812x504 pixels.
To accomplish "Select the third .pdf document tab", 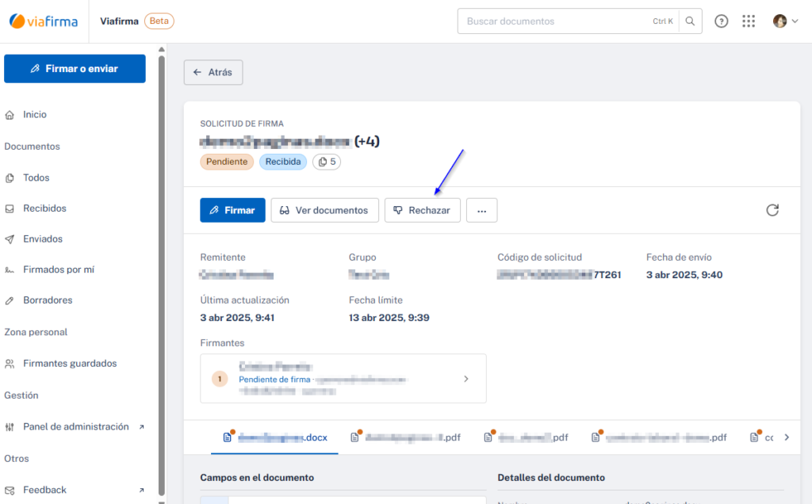I will click(x=527, y=437).
